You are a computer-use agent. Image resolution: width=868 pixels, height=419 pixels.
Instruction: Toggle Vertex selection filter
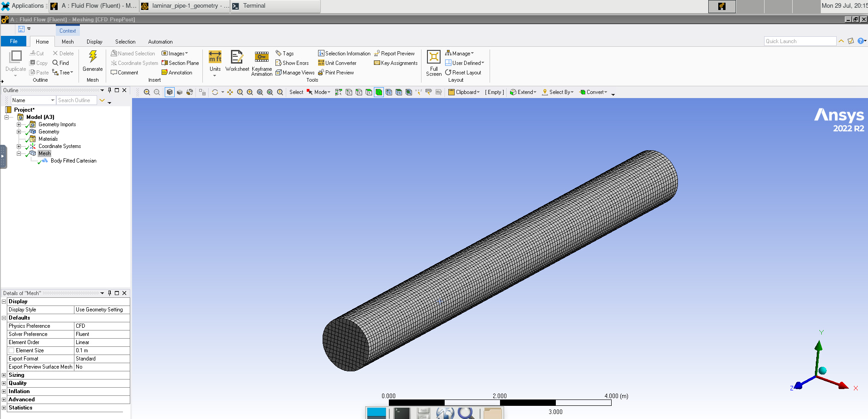pyautogui.click(x=349, y=92)
